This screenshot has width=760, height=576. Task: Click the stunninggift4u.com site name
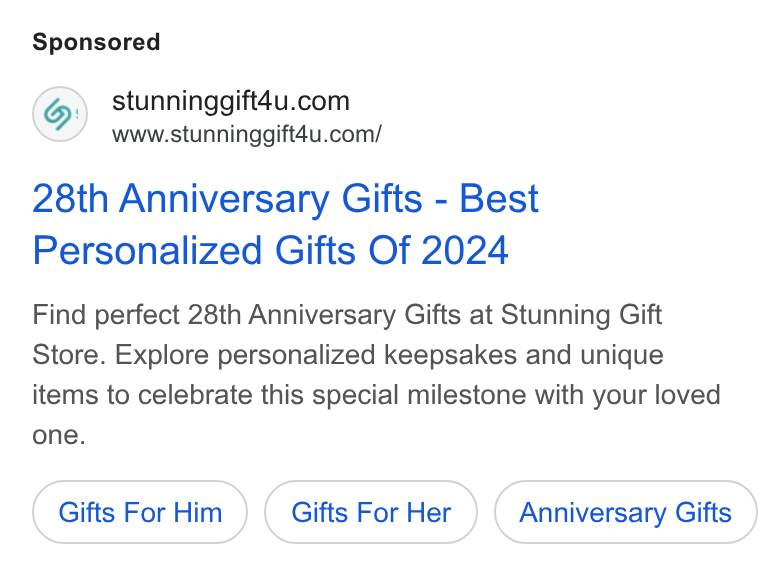tap(231, 101)
